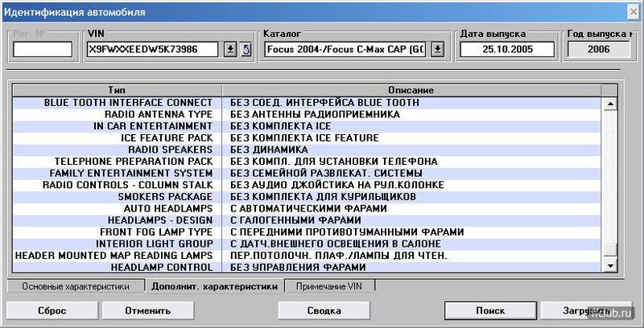
Task: Select INTERIOR LIGHT GROUP row
Action: tap(308, 244)
